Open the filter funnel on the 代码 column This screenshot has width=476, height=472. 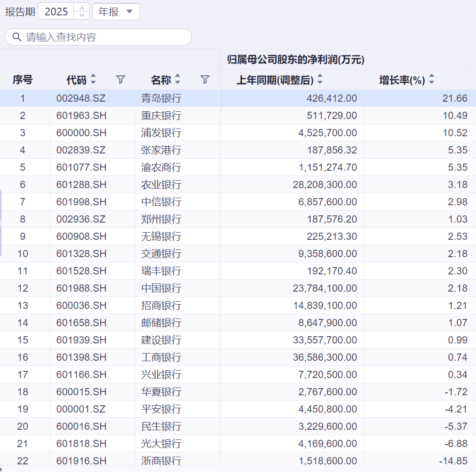tap(121, 80)
